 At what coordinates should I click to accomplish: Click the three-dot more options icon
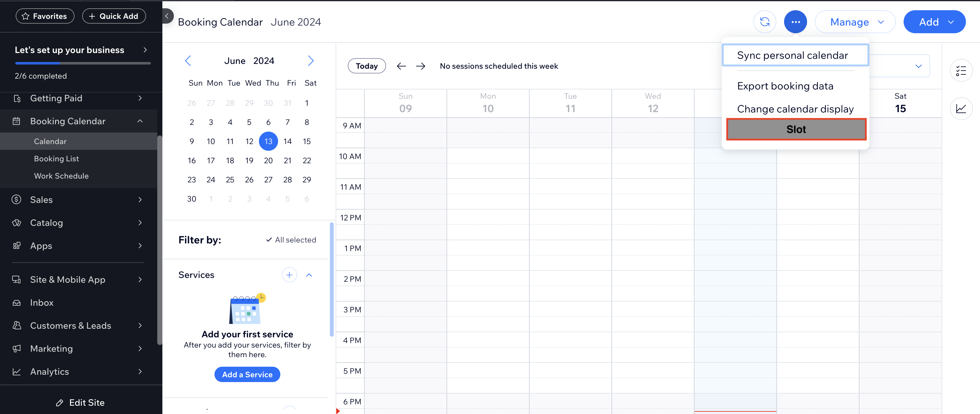795,21
